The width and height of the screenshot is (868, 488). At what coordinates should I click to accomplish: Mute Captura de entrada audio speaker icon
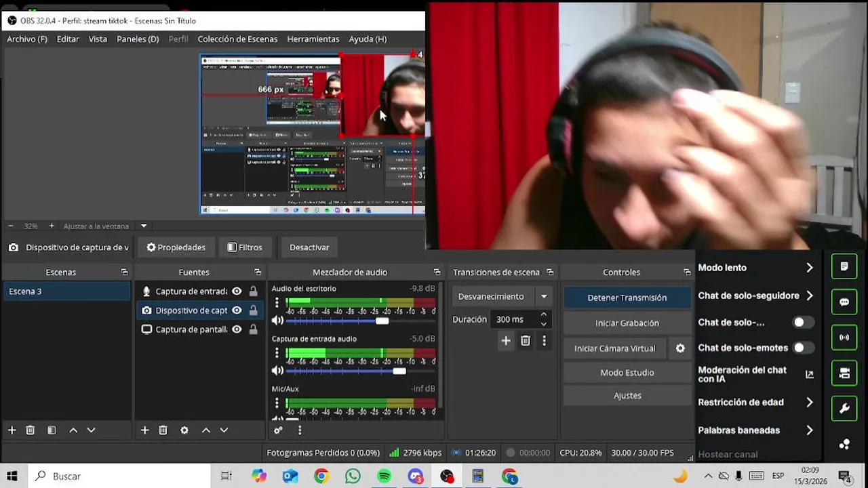coord(277,371)
